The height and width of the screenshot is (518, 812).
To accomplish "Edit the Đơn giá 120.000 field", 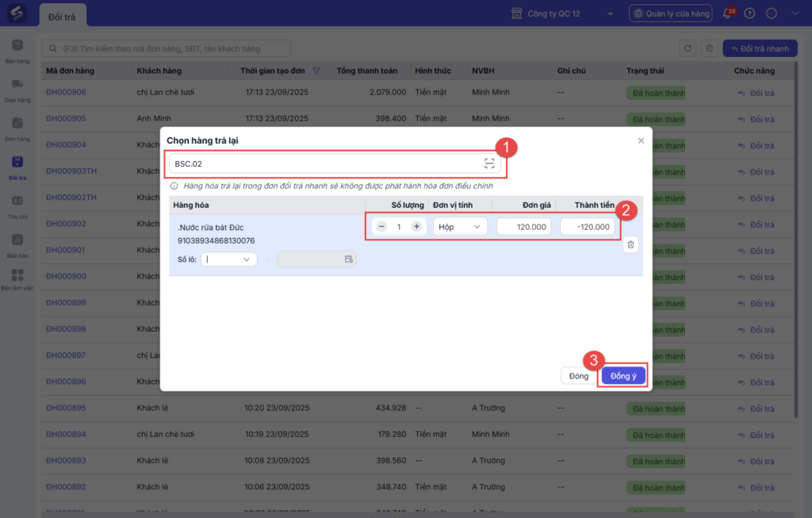I will (x=523, y=227).
